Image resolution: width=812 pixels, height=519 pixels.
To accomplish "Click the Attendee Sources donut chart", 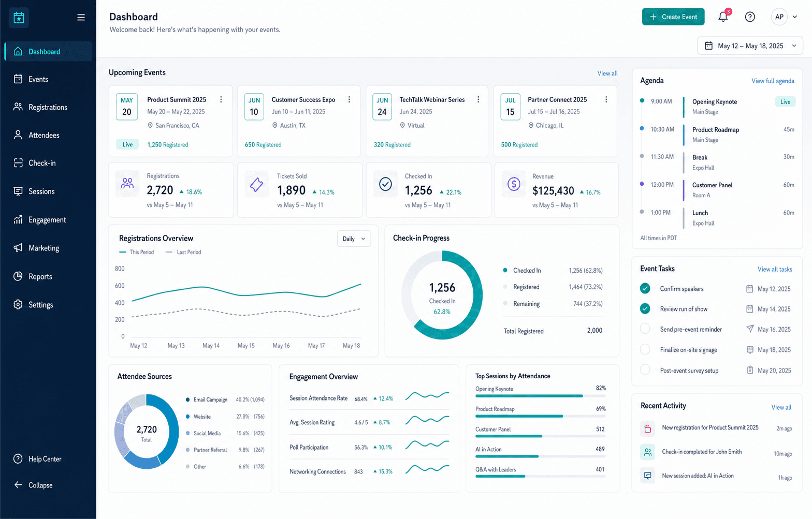I will pyautogui.click(x=147, y=432).
